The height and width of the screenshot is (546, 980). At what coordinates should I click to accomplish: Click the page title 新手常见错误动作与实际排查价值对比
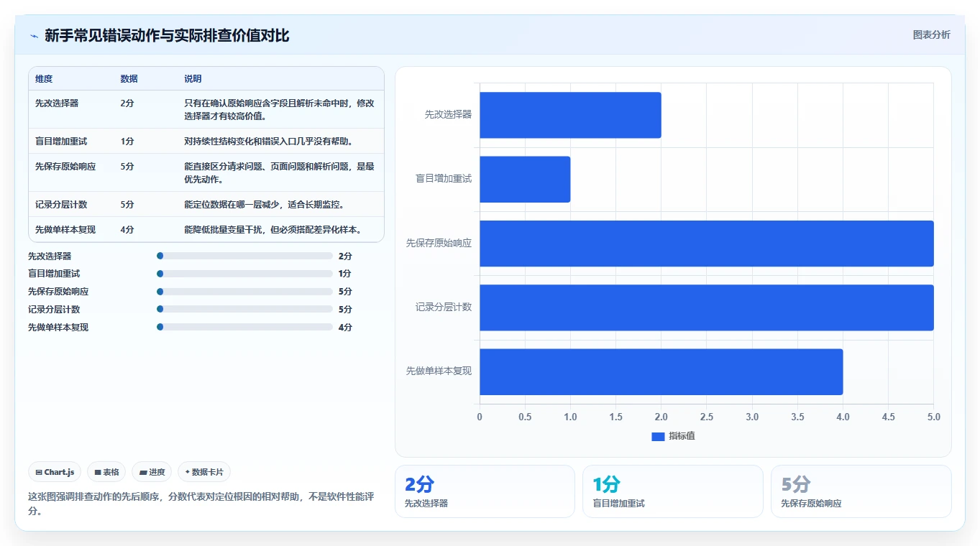point(167,36)
